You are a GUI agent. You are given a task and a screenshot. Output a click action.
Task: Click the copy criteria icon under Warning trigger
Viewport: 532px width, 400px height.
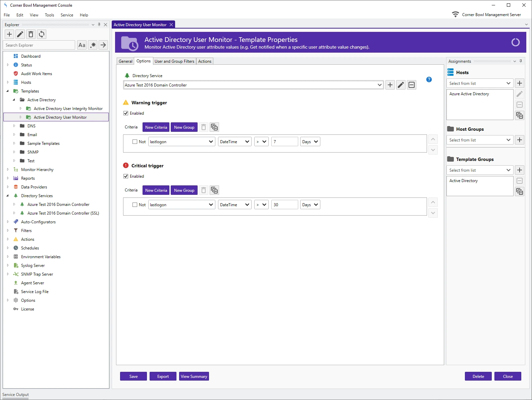(x=214, y=127)
